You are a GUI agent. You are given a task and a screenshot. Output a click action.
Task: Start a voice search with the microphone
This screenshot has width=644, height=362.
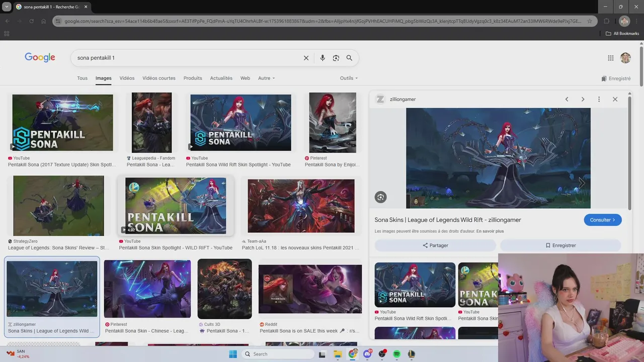coord(323,58)
